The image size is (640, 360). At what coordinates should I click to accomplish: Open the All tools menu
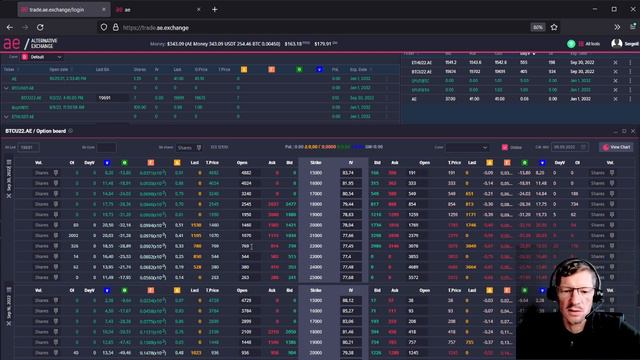[x=589, y=44]
